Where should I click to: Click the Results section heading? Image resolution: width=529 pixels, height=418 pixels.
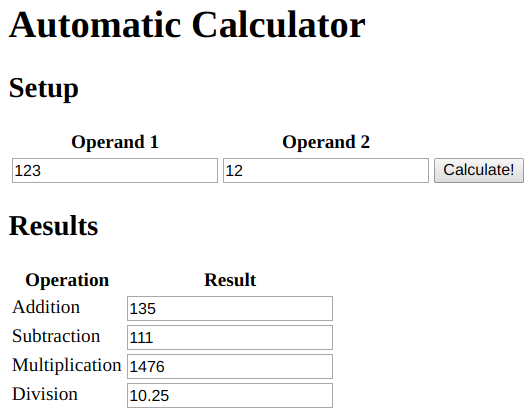click(x=53, y=226)
